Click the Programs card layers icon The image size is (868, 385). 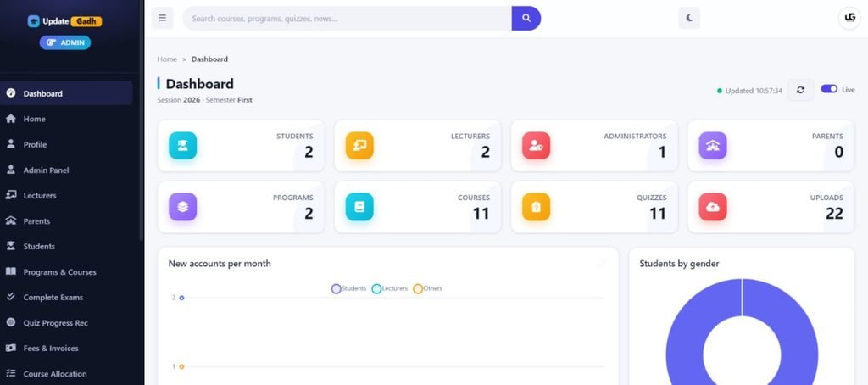tap(183, 207)
